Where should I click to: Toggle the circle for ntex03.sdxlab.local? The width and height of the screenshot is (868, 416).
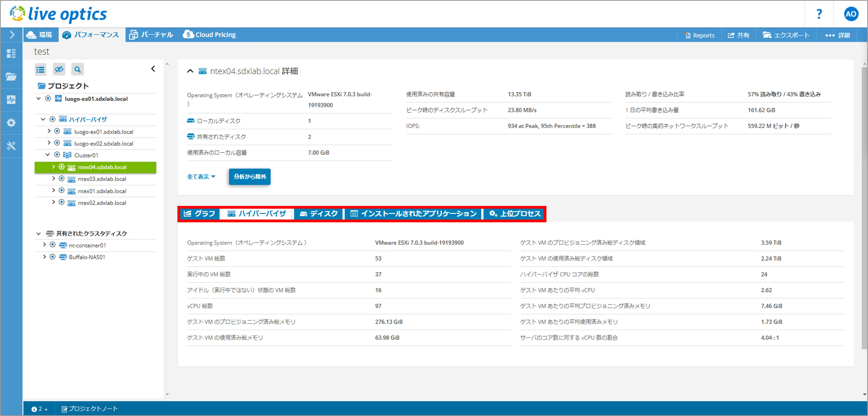[x=62, y=179]
